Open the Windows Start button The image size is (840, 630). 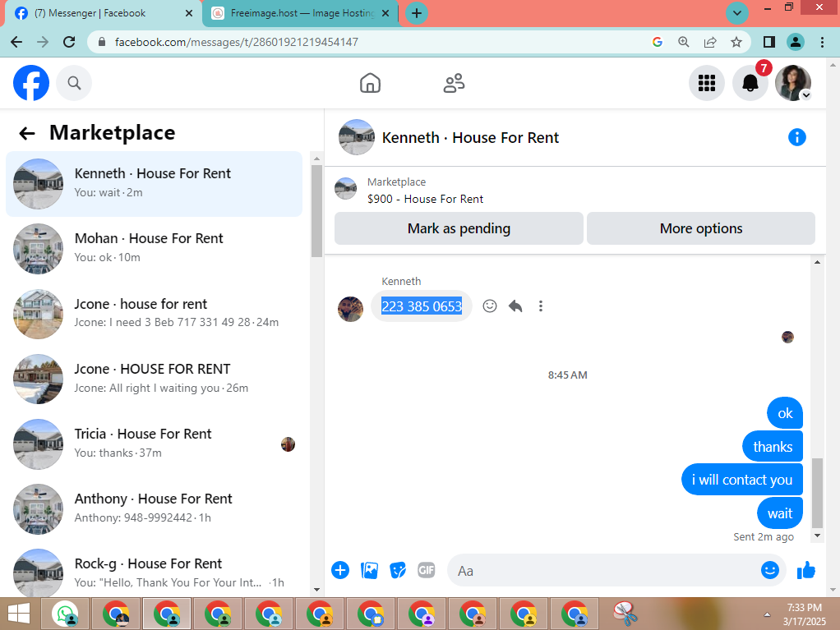[19, 614]
